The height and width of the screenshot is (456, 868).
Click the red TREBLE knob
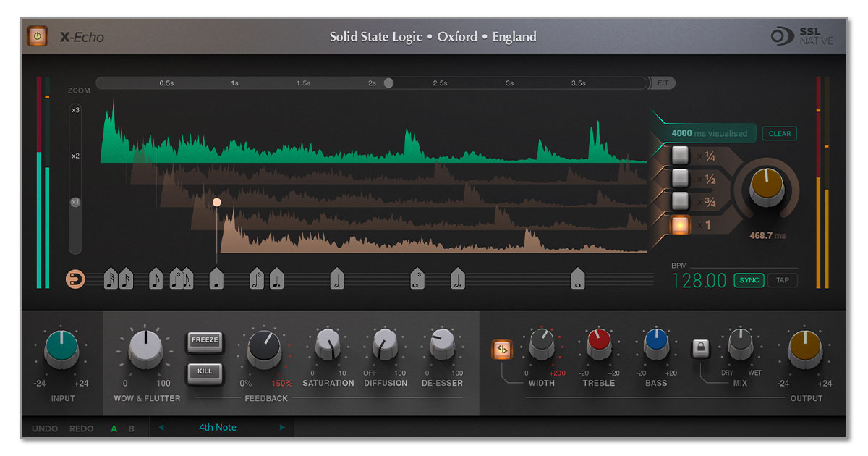point(599,344)
